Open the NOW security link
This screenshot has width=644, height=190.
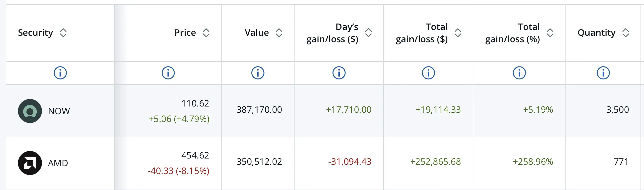59,111
